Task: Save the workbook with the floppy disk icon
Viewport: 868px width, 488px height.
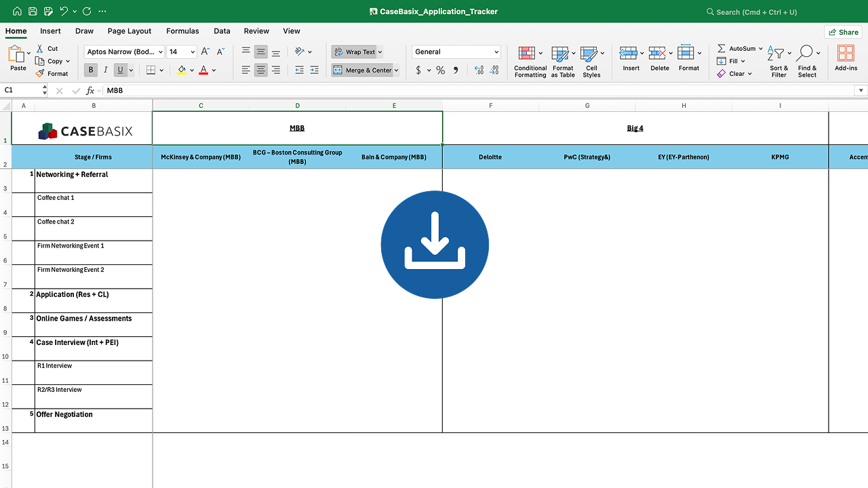Action: (33, 12)
